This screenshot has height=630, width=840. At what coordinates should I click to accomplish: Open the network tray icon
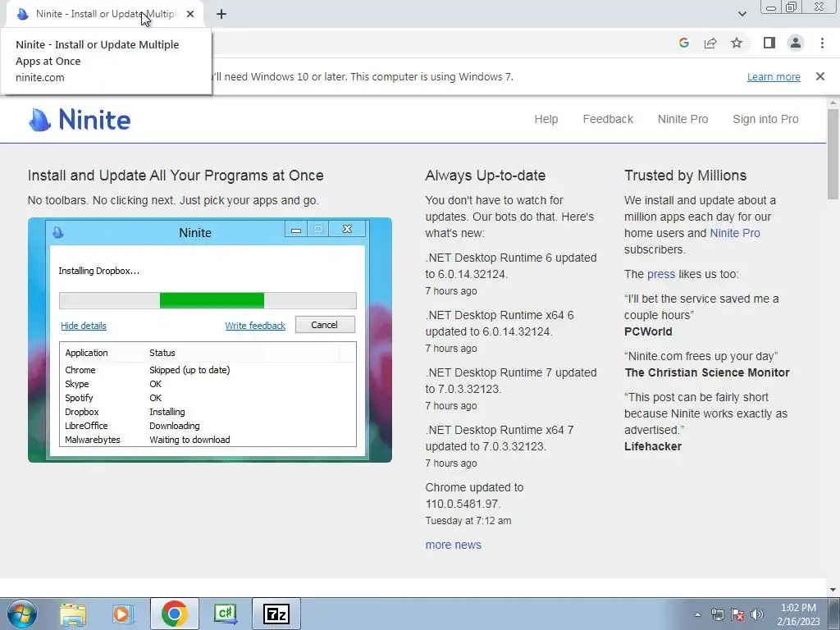[x=717, y=614]
